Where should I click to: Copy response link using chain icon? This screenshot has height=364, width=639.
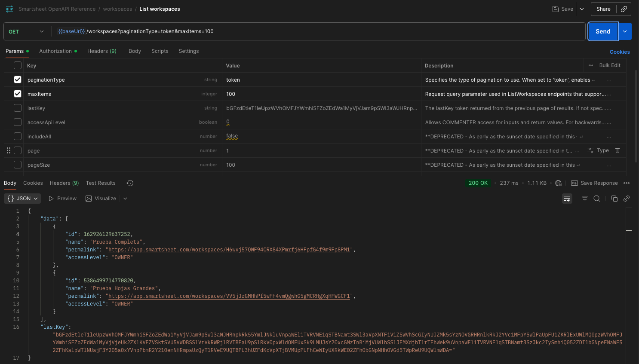pyautogui.click(x=627, y=199)
